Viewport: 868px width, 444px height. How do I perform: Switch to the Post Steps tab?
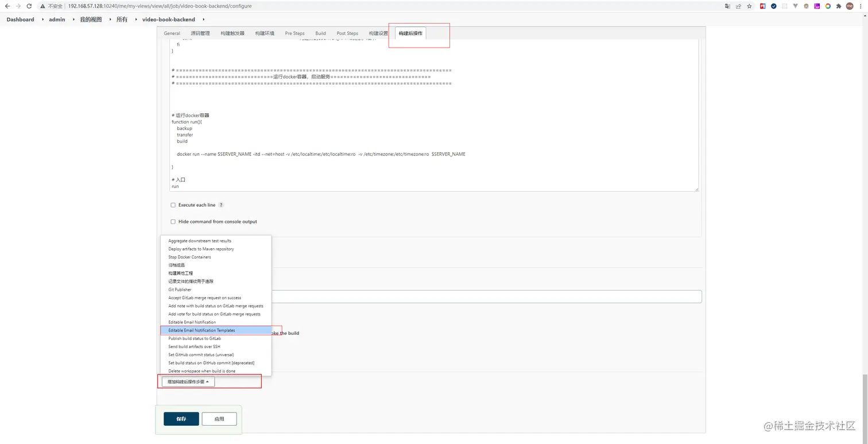click(347, 33)
